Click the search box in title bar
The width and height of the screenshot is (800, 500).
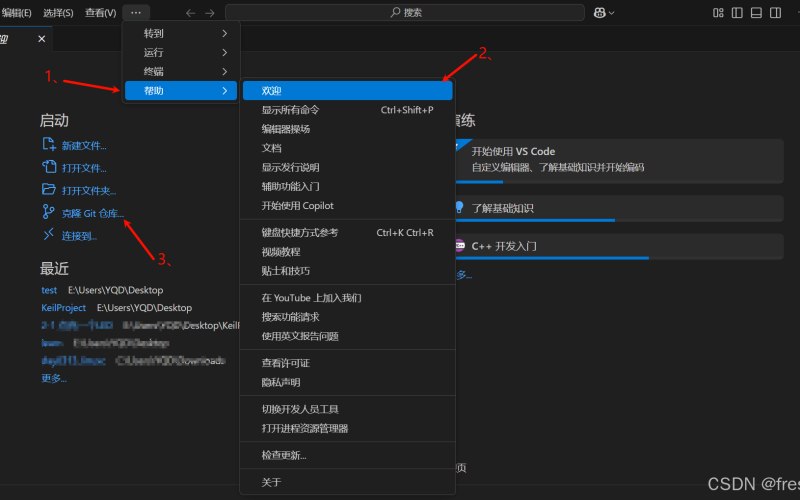[x=405, y=13]
